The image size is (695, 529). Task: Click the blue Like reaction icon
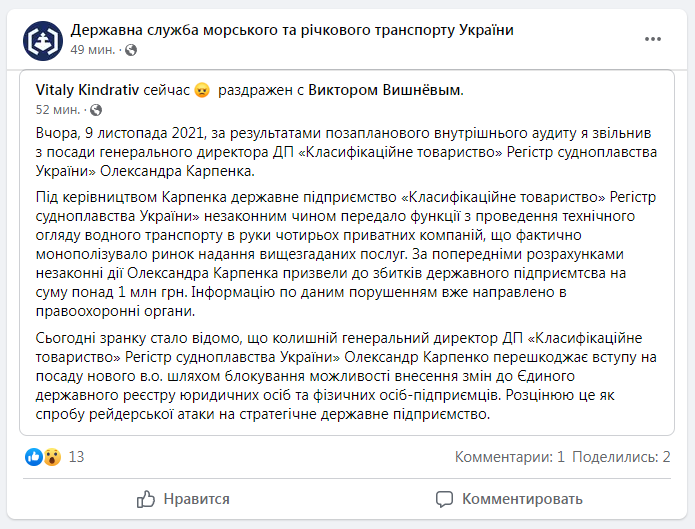coord(35,457)
